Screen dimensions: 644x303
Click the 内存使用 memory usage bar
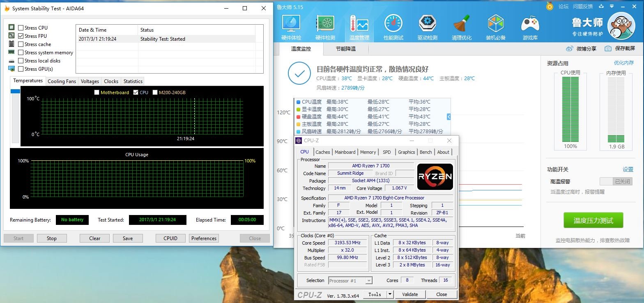(616, 109)
